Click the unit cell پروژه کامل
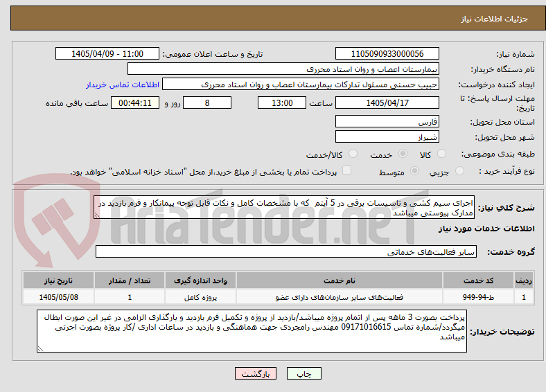 coord(200,297)
